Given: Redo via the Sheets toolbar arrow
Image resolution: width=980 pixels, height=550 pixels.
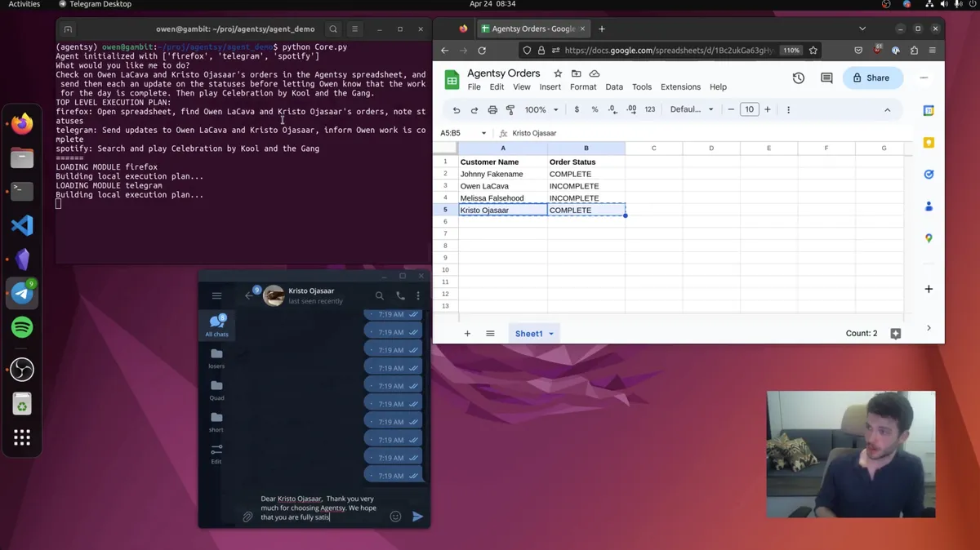Looking at the screenshot, I should click(x=474, y=109).
